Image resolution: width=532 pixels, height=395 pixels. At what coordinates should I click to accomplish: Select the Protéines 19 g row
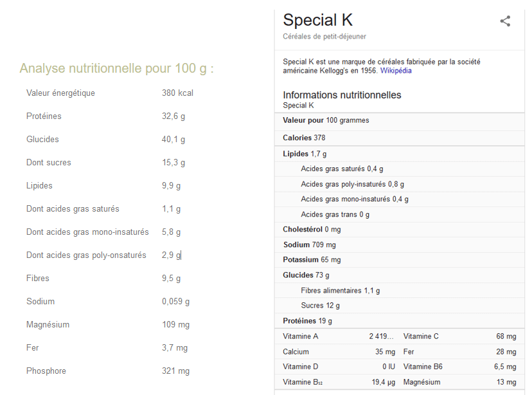400,321
